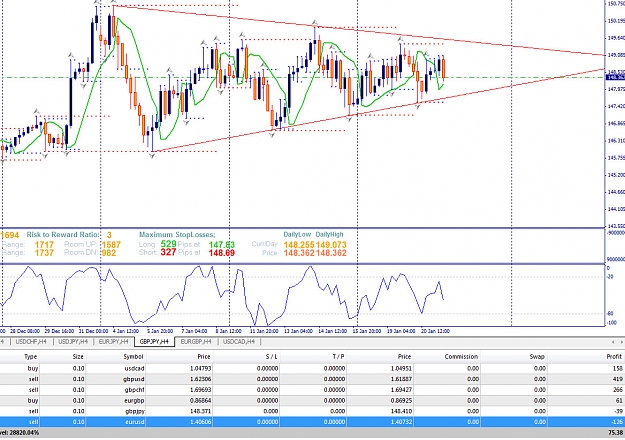The image size is (625, 440).
Task: Click current price 1.04951 in usdcad row
Action: (401, 368)
